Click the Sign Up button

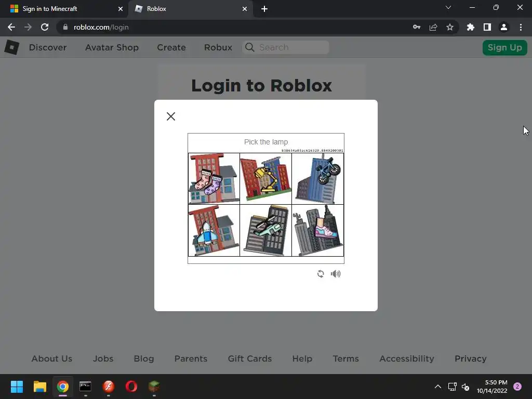click(505, 47)
